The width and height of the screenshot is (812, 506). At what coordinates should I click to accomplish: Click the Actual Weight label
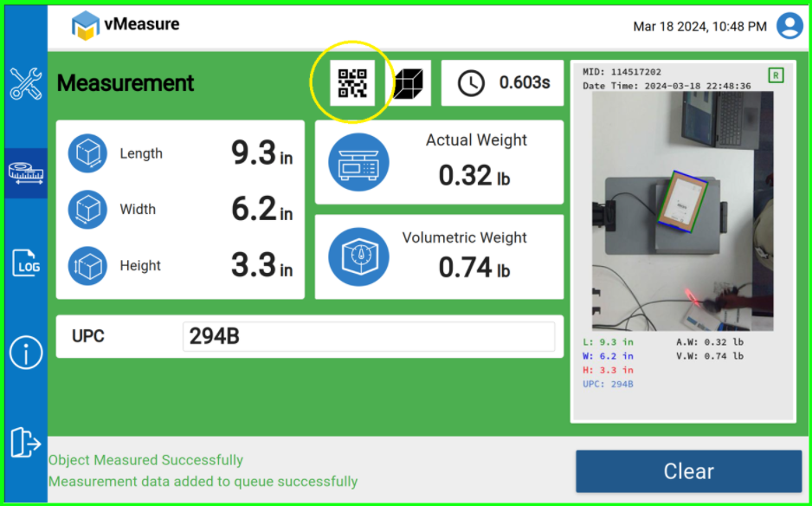[476, 140]
